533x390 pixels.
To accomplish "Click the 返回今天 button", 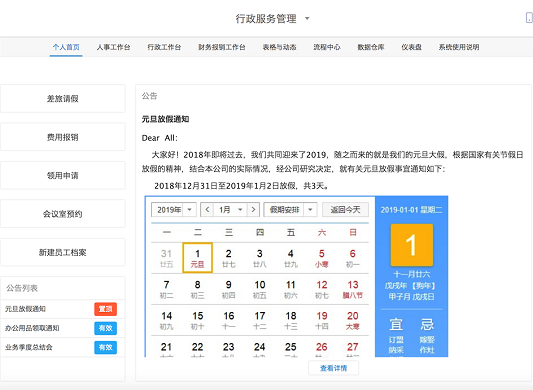I will [345, 209].
